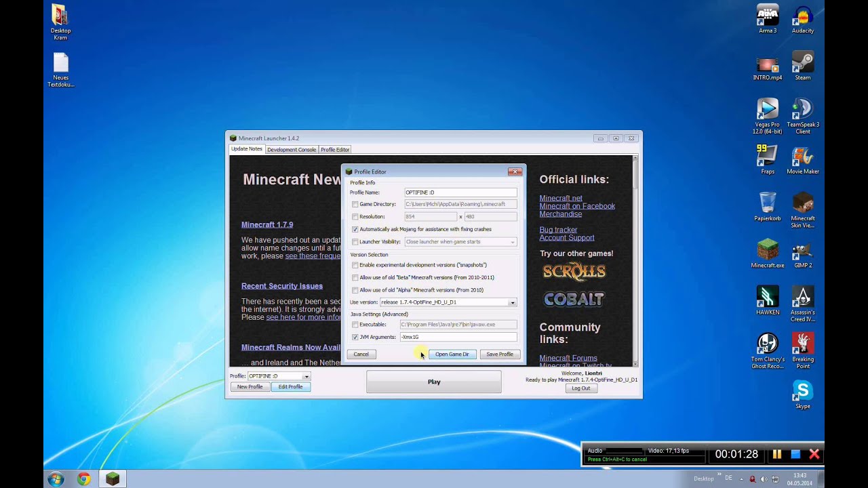Click Cancel in the Profile Editor
868x488 pixels.
pyautogui.click(x=361, y=354)
